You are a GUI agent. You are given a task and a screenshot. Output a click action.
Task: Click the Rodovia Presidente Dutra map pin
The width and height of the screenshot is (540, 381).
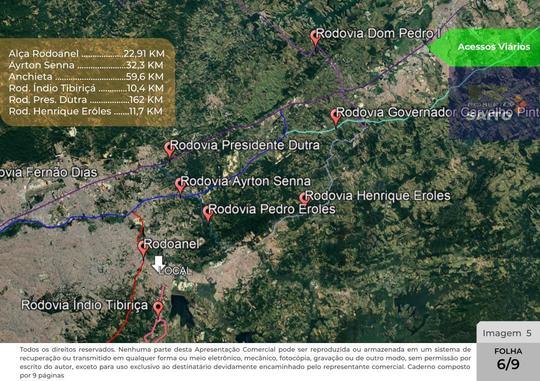click(169, 150)
